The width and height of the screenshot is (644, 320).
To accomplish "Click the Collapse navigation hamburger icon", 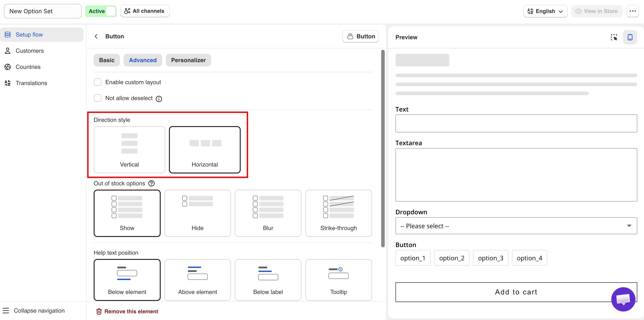I will point(6,311).
